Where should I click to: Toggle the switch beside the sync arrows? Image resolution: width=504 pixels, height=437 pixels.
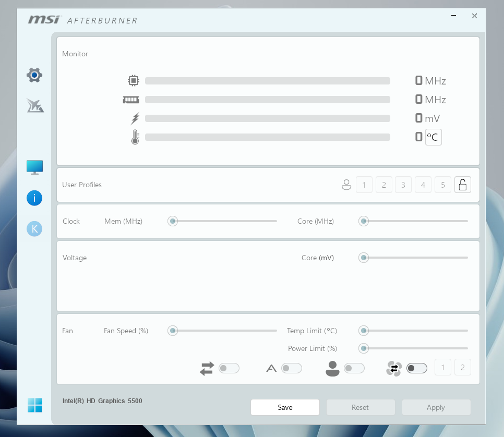(229, 368)
